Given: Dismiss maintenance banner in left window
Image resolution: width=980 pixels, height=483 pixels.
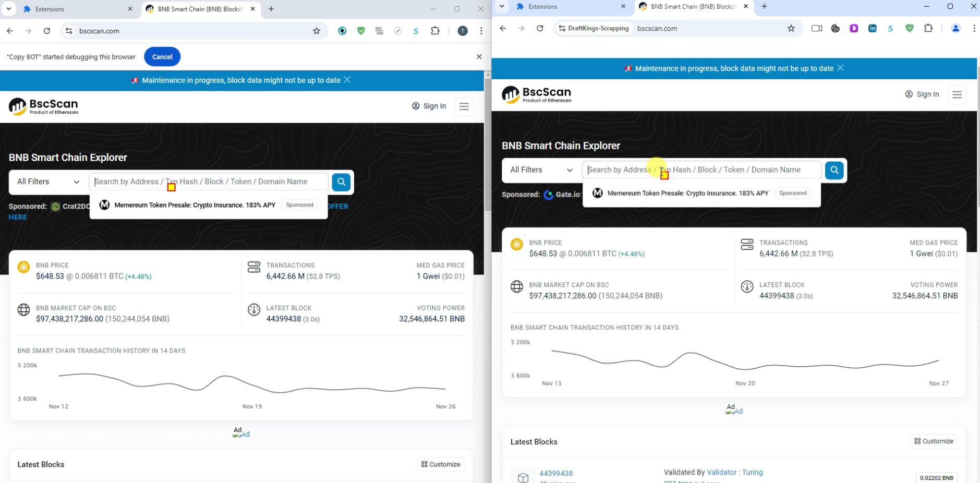Looking at the screenshot, I should pyautogui.click(x=347, y=80).
